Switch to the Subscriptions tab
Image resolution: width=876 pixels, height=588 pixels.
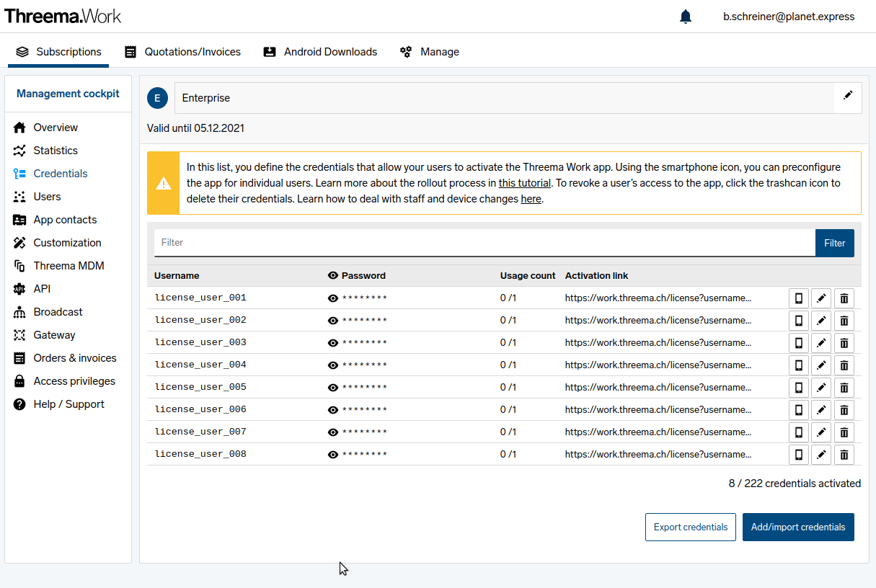point(58,52)
